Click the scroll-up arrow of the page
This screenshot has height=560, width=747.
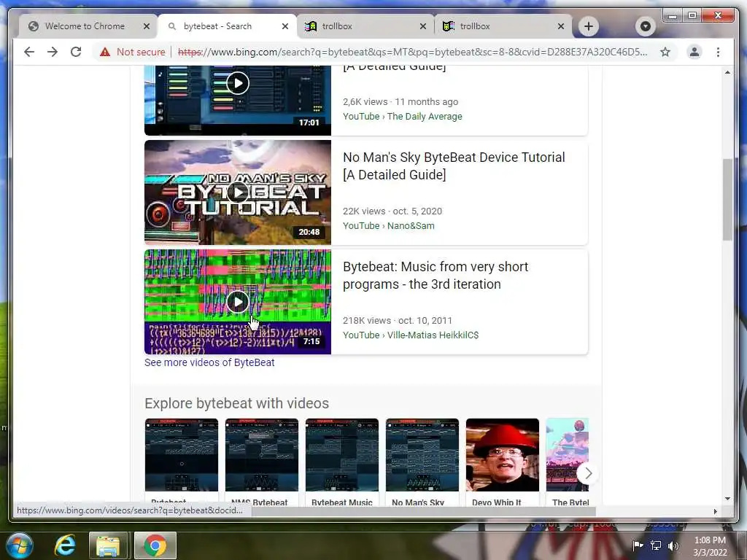(727, 72)
